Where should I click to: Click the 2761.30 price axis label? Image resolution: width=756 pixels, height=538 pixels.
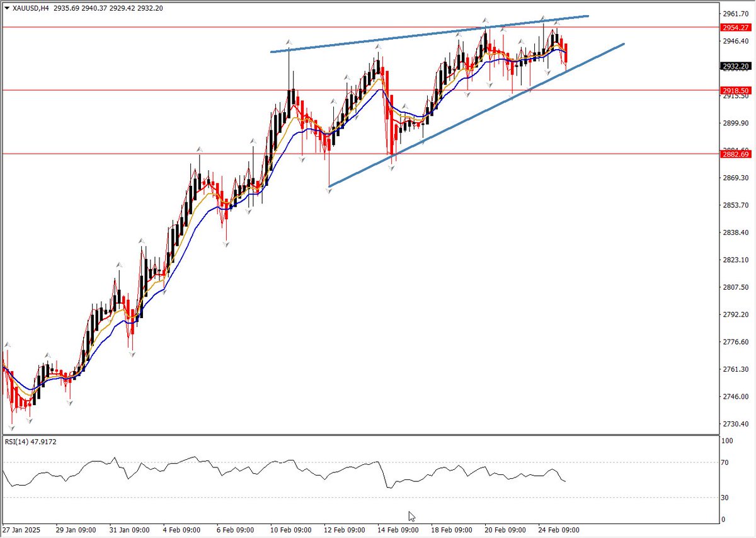click(x=735, y=369)
